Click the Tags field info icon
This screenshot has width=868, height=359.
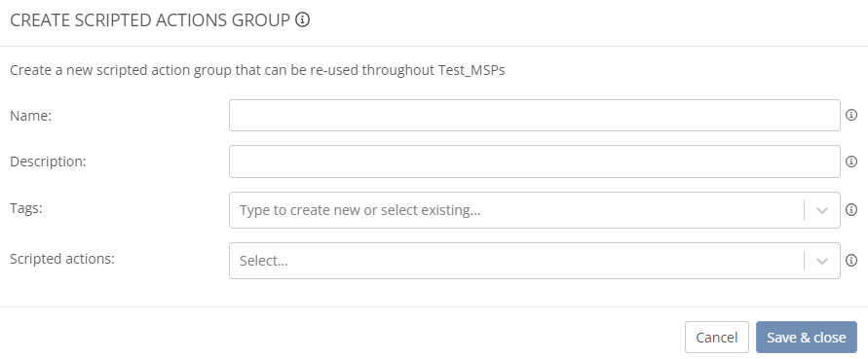click(x=851, y=209)
